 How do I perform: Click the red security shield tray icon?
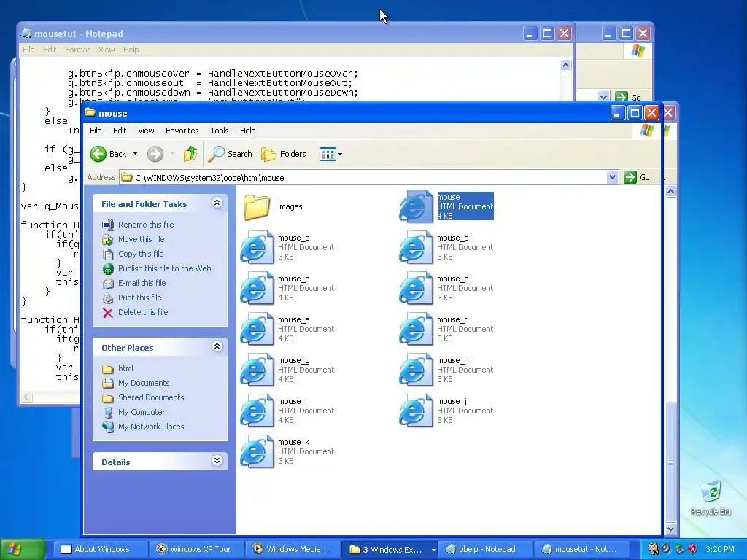(693, 549)
